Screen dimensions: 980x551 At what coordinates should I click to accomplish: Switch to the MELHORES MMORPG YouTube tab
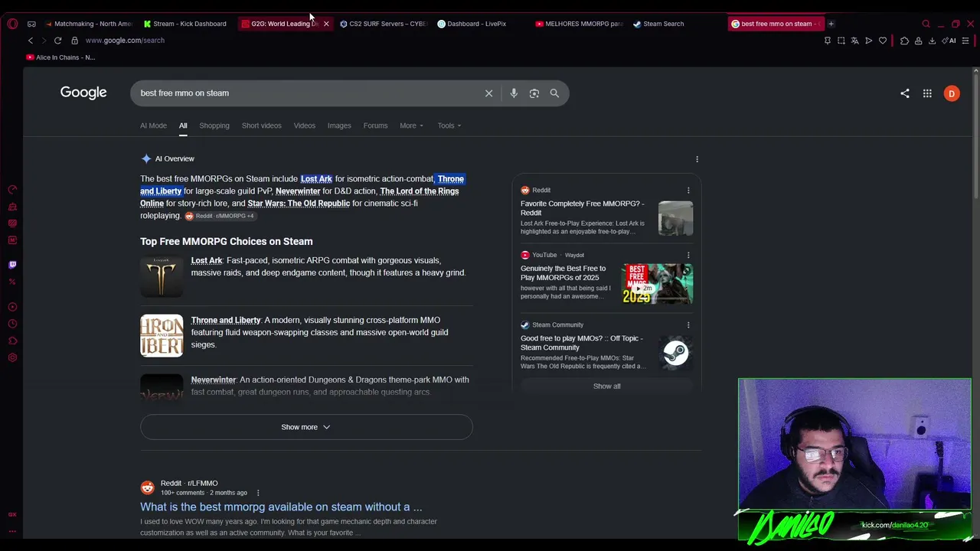tap(579, 24)
